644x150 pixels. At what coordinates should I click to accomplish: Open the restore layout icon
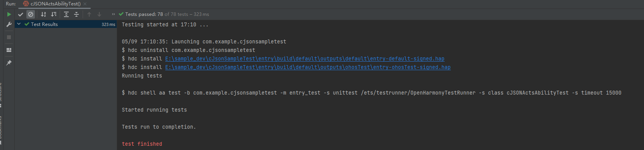pyautogui.click(x=9, y=50)
